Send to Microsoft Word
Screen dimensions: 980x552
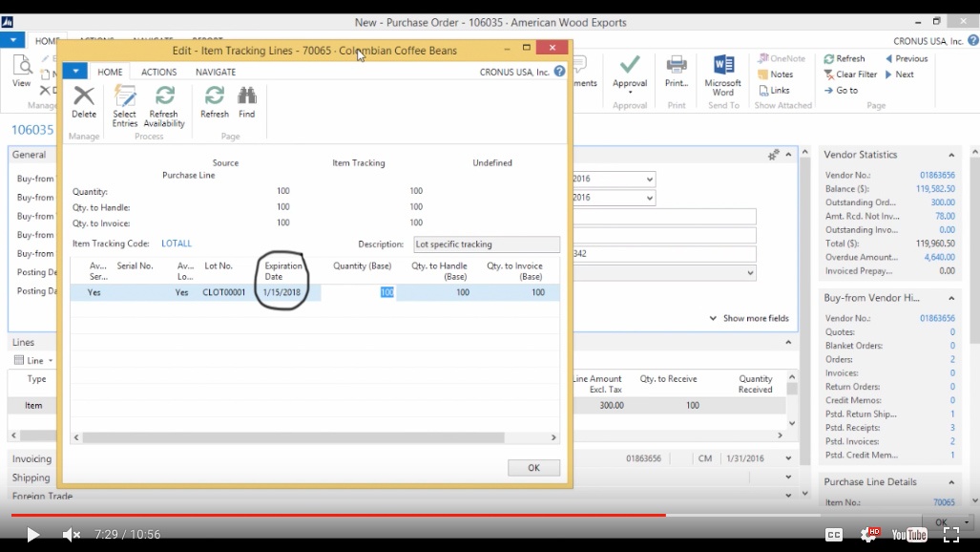[723, 75]
